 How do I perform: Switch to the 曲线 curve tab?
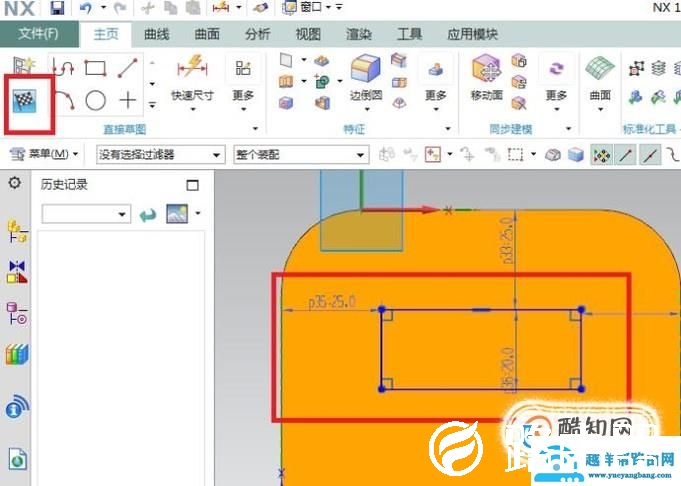pyautogui.click(x=157, y=34)
